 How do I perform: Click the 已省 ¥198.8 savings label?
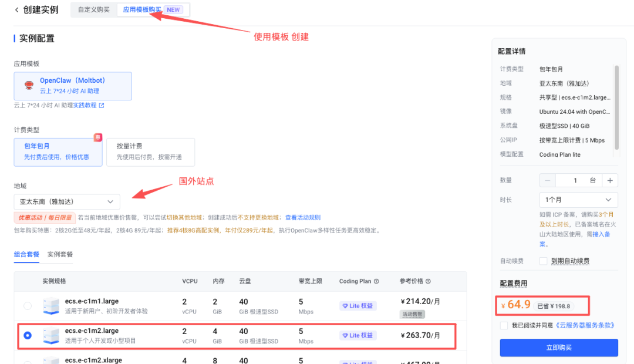[x=554, y=306]
